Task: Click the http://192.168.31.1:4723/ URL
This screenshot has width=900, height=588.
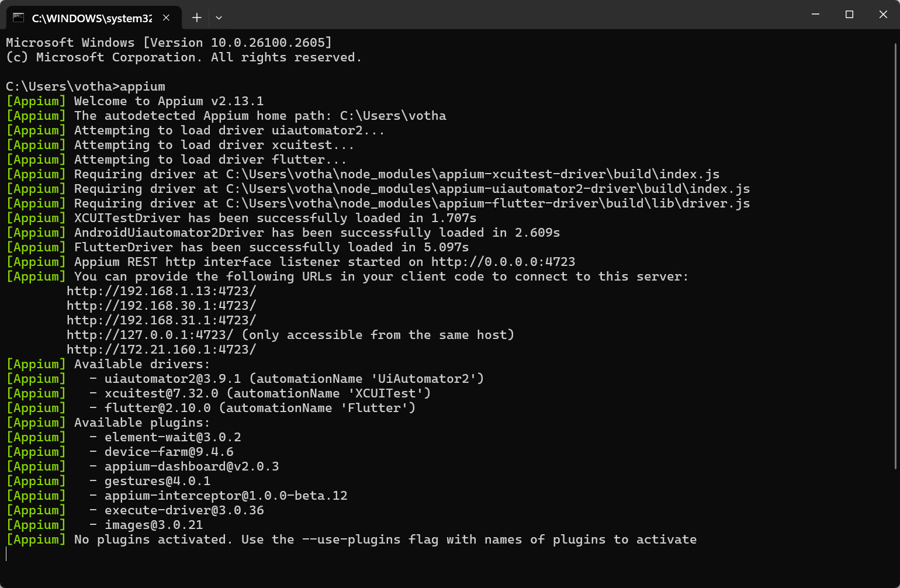Action: click(161, 320)
